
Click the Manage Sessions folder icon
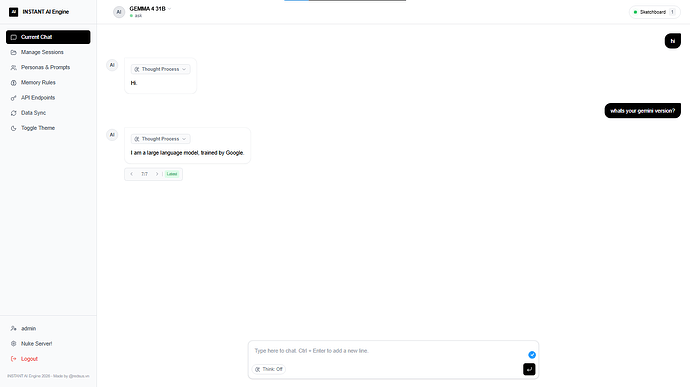14,52
